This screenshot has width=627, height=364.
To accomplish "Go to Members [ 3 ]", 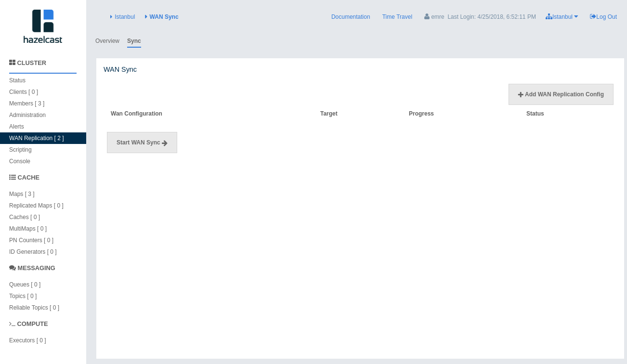I will pyautogui.click(x=26, y=104).
